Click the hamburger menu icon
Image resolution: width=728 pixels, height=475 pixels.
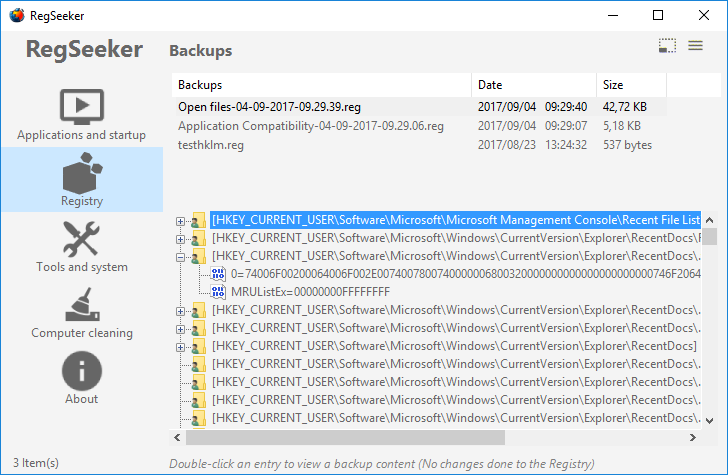[695, 46]
